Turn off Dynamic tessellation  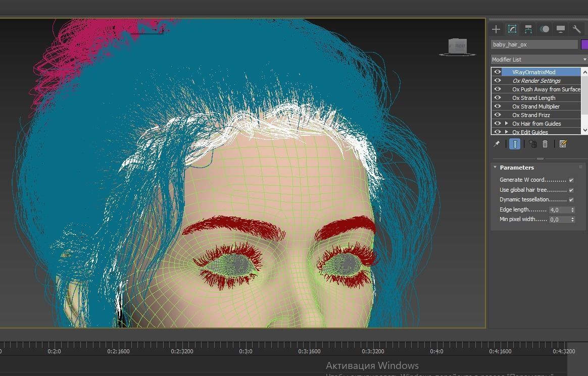(x=571, y=200)
